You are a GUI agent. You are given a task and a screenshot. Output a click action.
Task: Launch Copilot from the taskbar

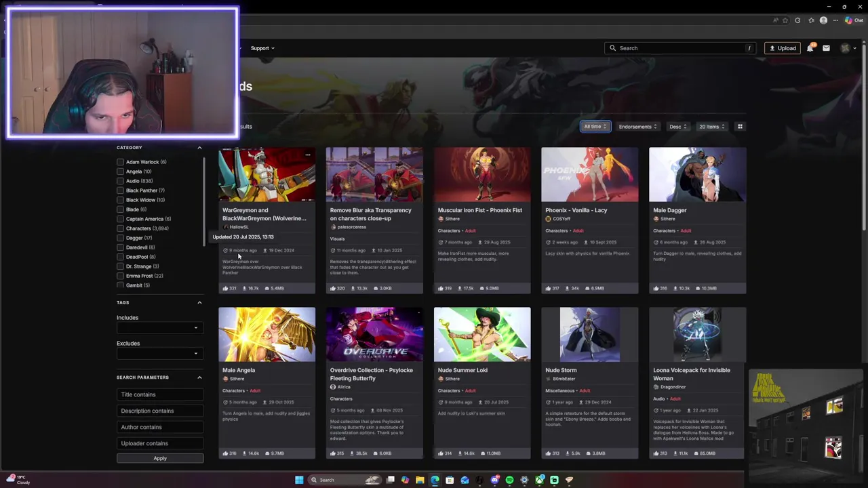click(406, 480)
